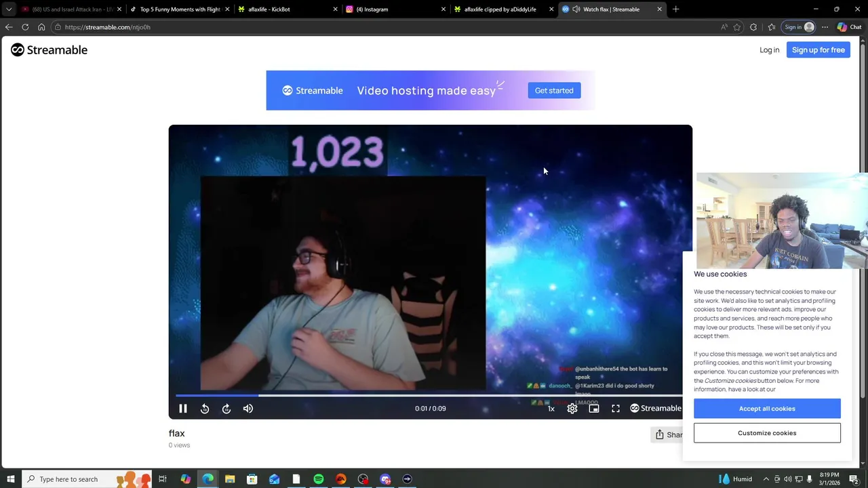The image size is (868, 488).
Task: Accept all cookies
Action: point(767,409)
